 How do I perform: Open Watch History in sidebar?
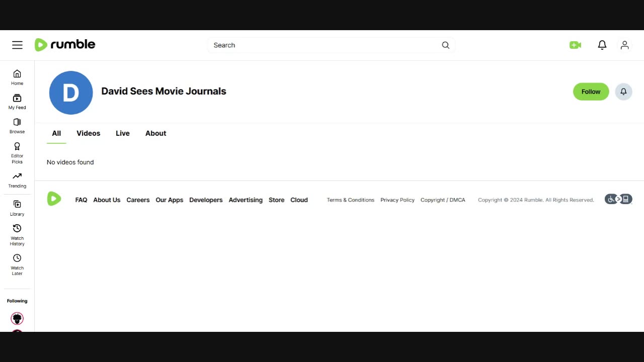(x=17, y=235)
